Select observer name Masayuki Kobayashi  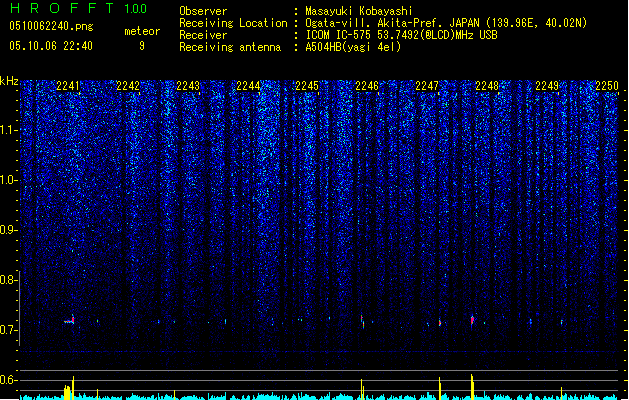tap(359, 11)
